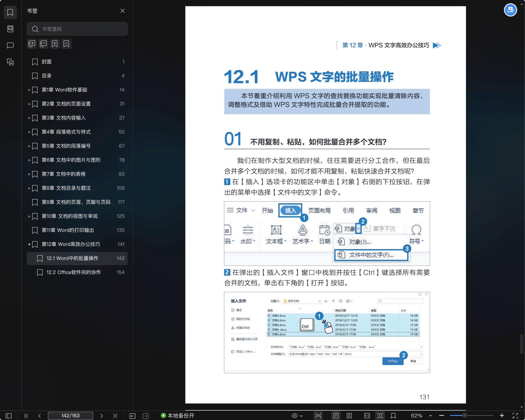Click the bookmark search field
Viewport: 525px width, 420px height.
77,29
